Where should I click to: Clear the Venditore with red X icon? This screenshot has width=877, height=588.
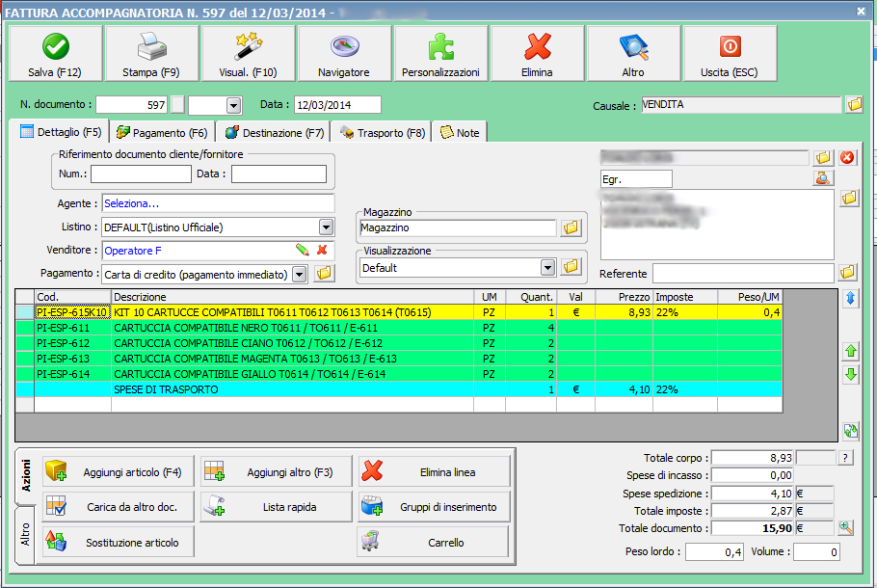[x=322, y=251]
